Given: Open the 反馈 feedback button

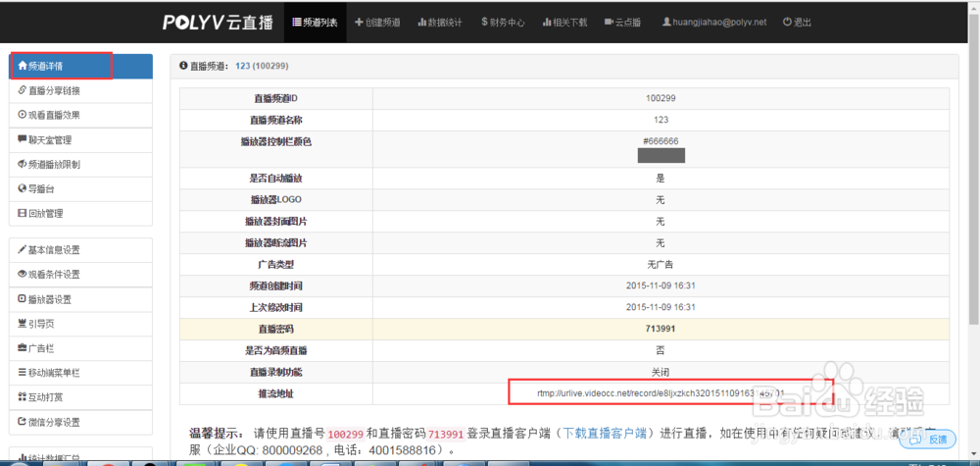Looking at the screenshot, I should pos(927,440).
